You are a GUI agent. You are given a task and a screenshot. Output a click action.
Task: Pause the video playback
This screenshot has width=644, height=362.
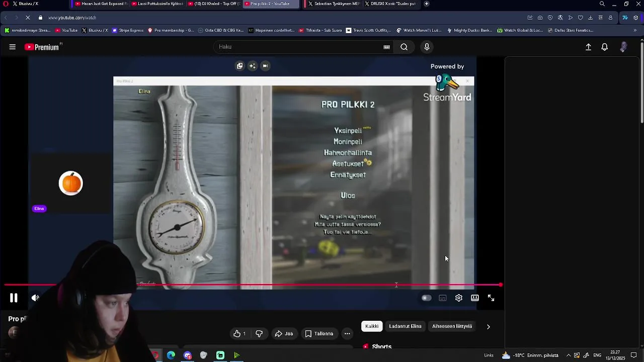[x=14, y=298]
